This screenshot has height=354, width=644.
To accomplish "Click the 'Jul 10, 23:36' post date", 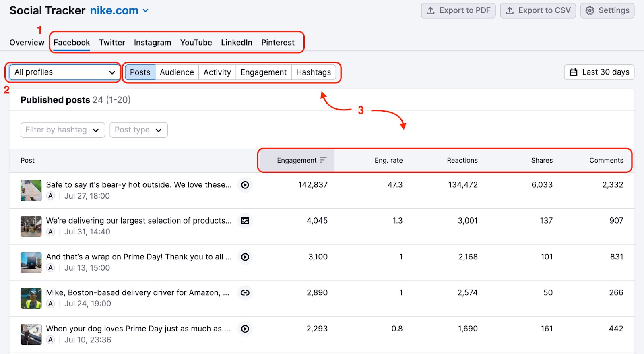I will coord(88,340).
